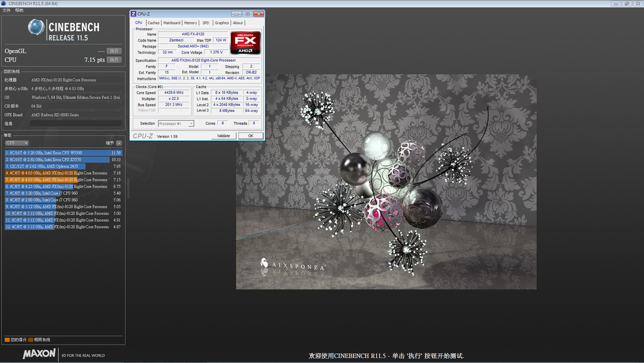Select the 4.23 GHz FX-8120 row scoring 6.75
The width and height of the screenshot is (644, 363).
pyautogui.click(x=64, y=187)
